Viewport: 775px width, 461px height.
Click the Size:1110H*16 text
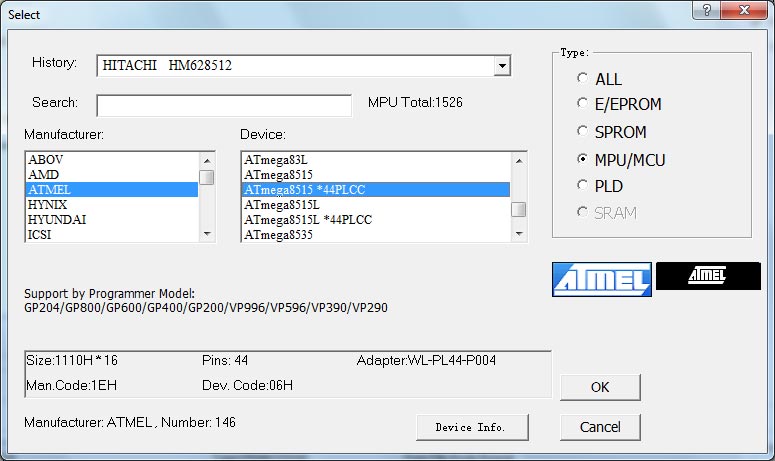(72, 360)
